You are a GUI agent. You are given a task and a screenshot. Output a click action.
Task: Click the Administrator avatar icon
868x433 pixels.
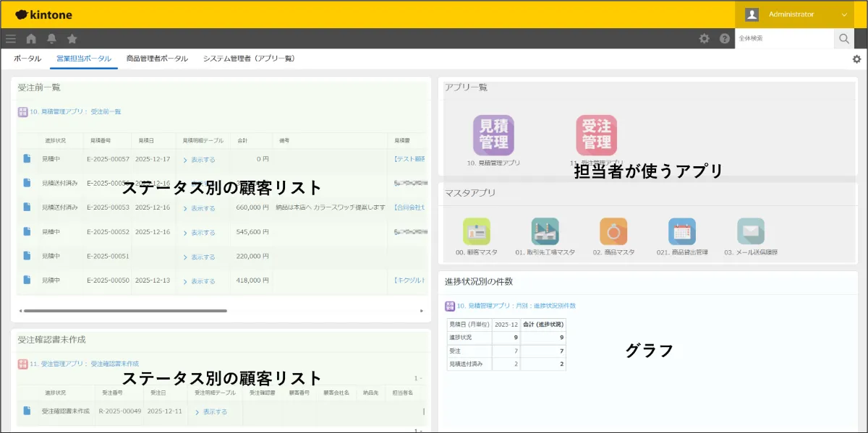click(752, 14)
